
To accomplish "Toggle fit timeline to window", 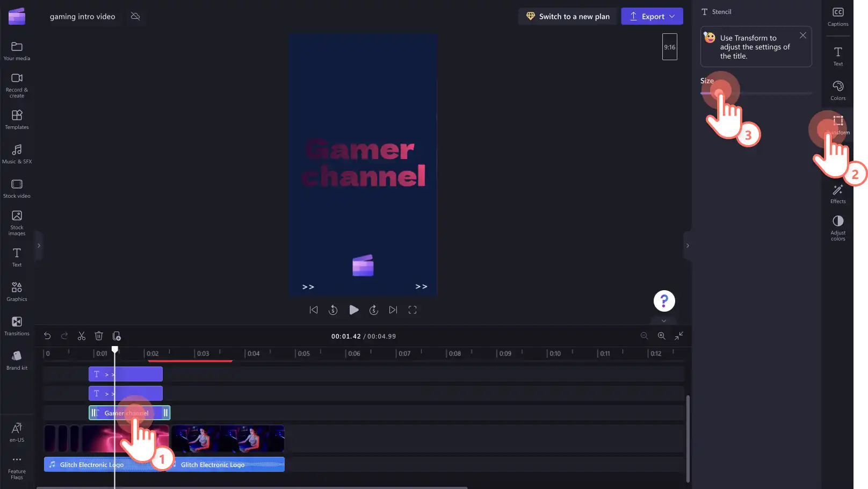I will (x=679, y=335).
